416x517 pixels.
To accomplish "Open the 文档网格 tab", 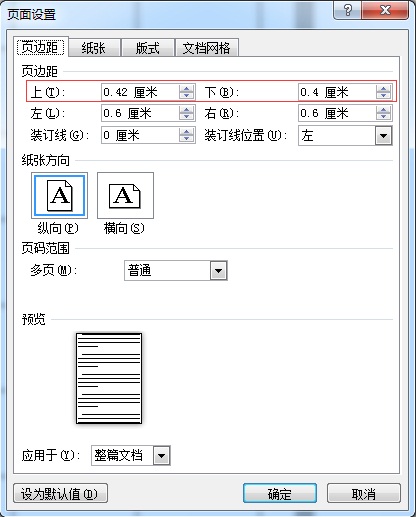I will point(207,48).
